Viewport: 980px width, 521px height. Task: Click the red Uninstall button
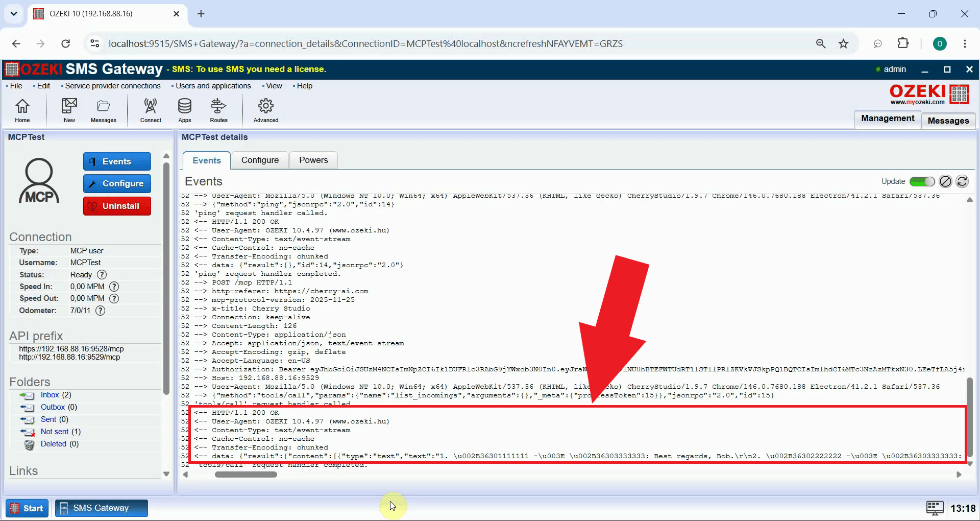click(117, 206)
